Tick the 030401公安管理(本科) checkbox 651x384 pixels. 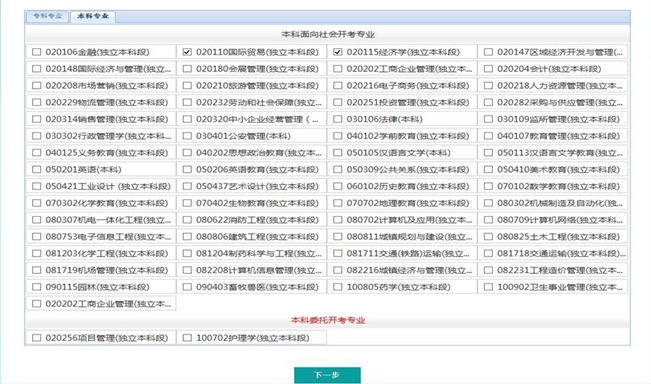pyautogui.click(x=187, y=136)
